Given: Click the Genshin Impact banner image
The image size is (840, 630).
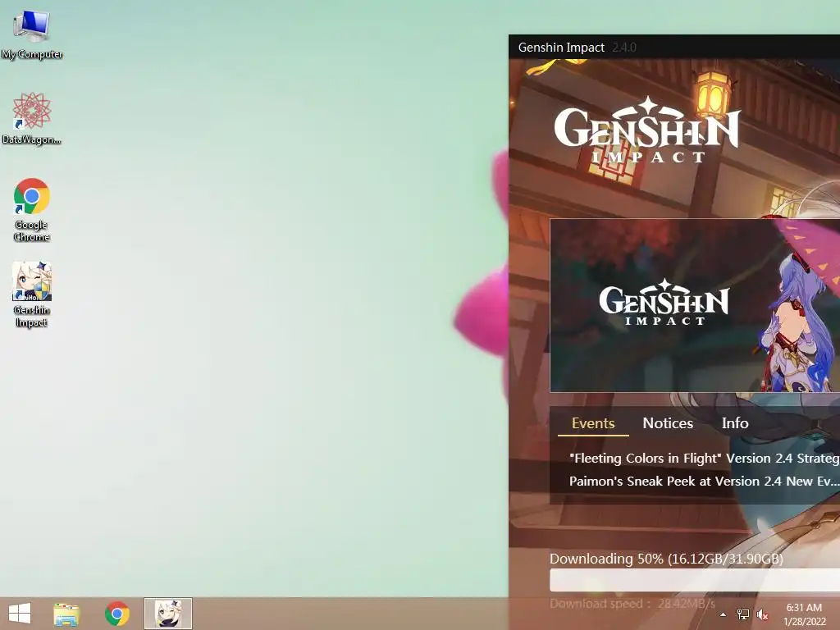Looking at the screenshot, I should click(695, 305).
